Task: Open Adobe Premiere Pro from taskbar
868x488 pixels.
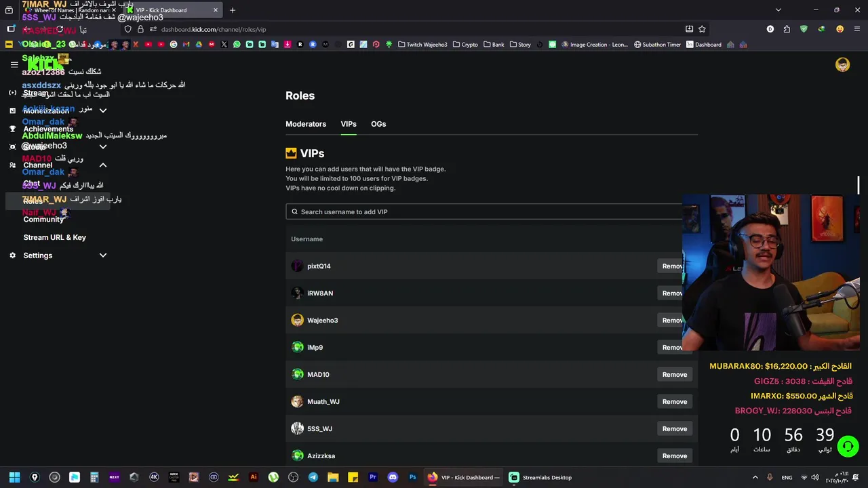Action: pos(372,477)
